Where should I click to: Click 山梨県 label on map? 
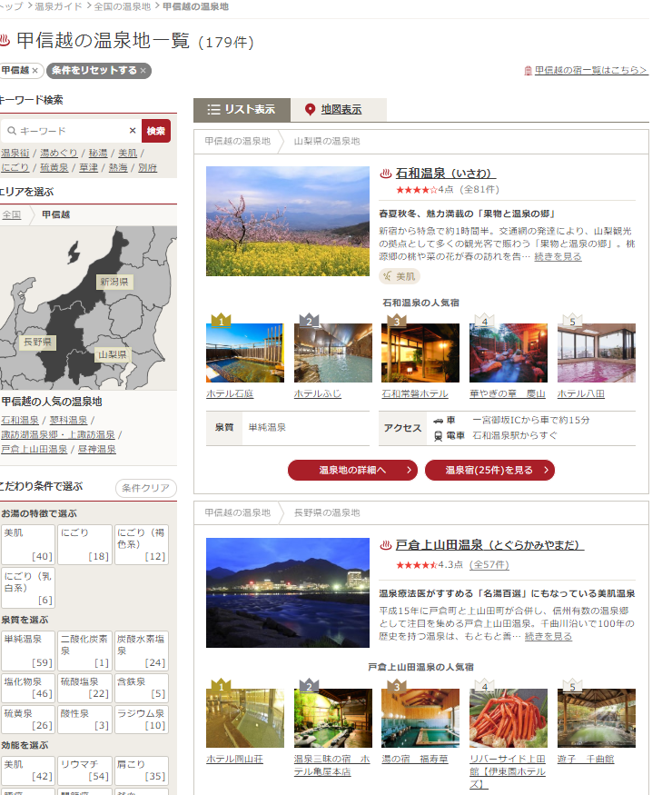[x=113, y=354]
